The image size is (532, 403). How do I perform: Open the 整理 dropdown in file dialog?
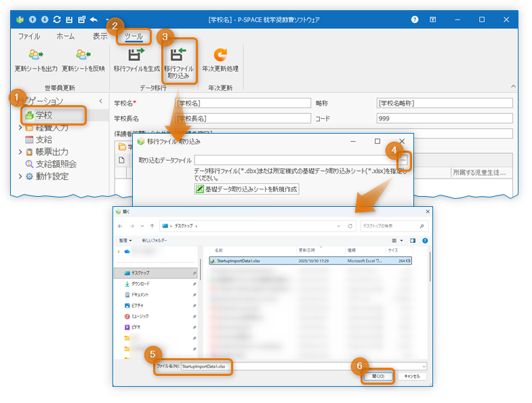click(125, 240)
